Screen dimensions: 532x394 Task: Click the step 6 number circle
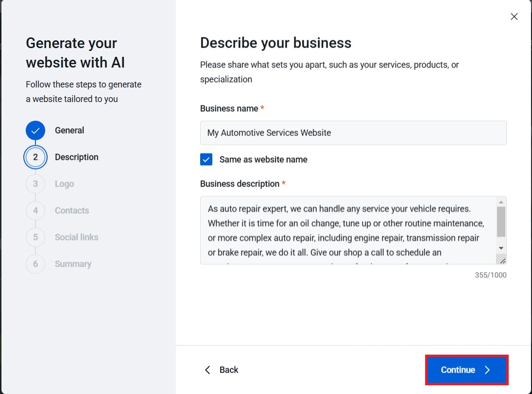(35, 264)
